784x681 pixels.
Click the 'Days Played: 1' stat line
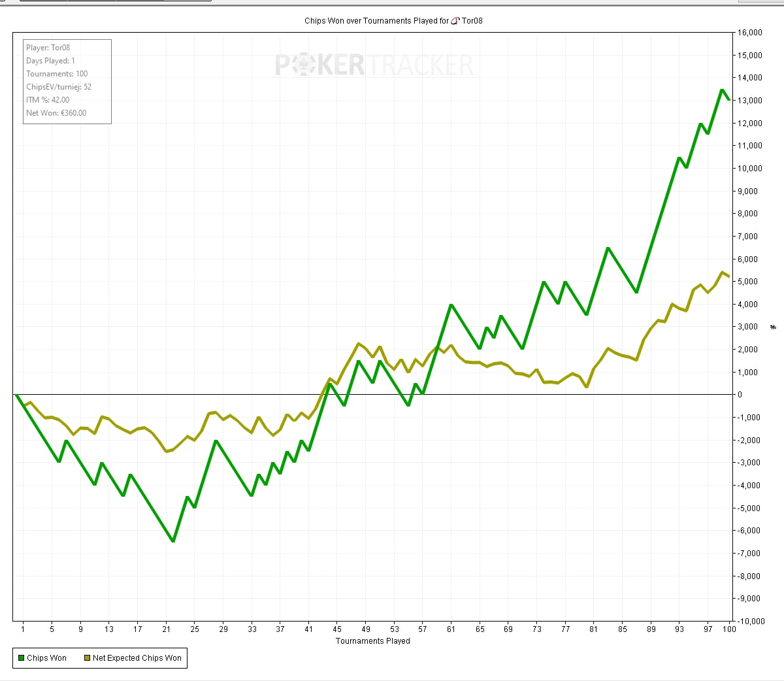pos(50,61)
